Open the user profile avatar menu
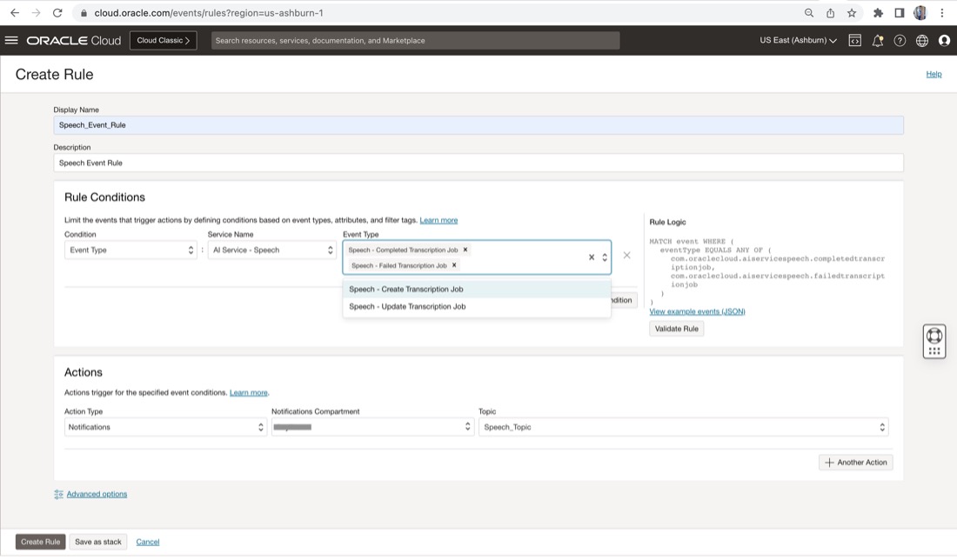957x560 pixels. pos(944,40)
